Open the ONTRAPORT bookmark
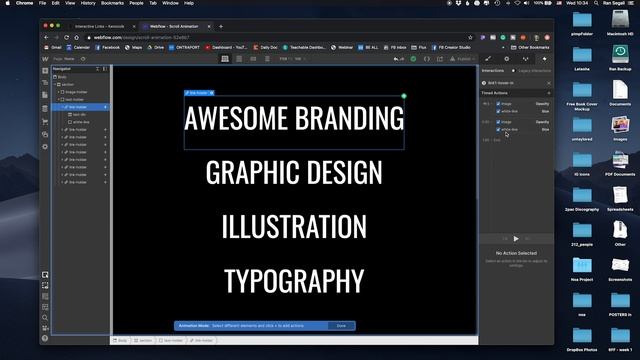 pyautogui.click(x=184, y=48)
